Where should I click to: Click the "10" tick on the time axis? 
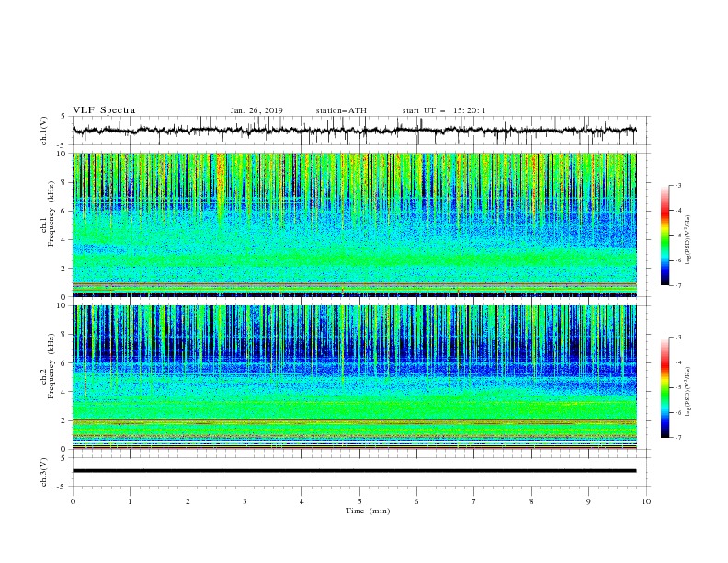pos(646,501)
